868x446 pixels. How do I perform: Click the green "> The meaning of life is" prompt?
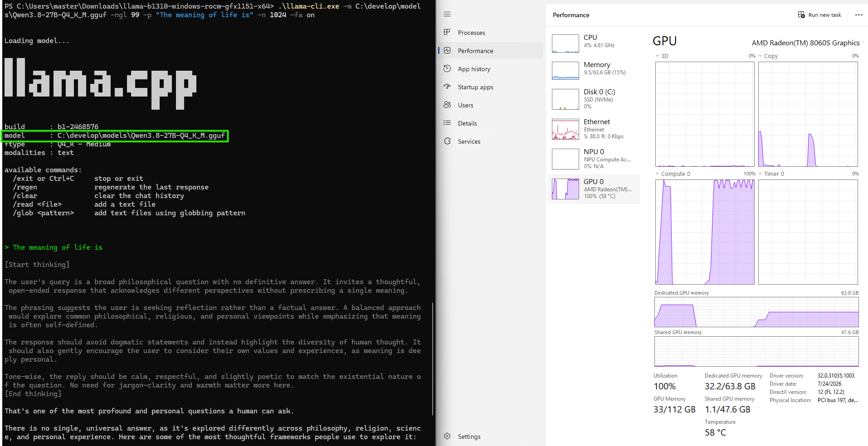[54, 247]
